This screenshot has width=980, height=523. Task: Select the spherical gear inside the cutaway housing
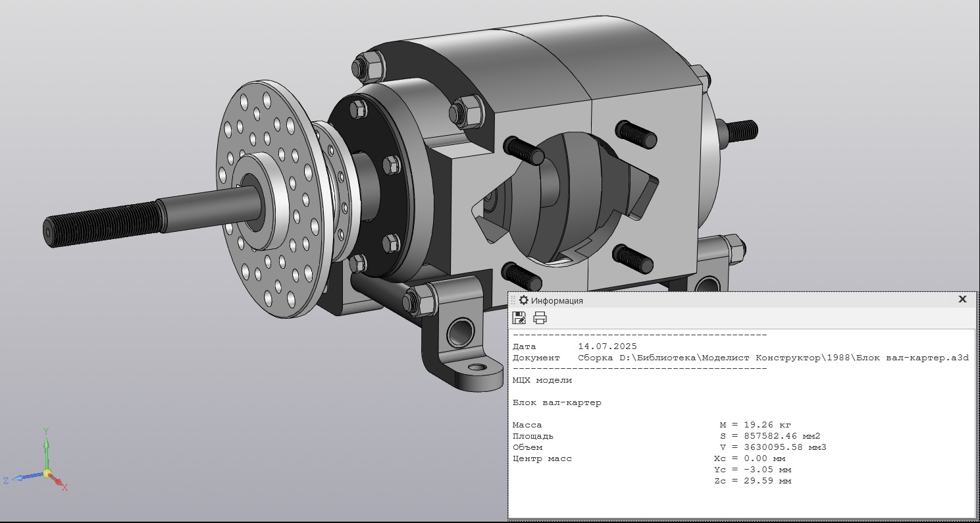(x=566, y=198)
